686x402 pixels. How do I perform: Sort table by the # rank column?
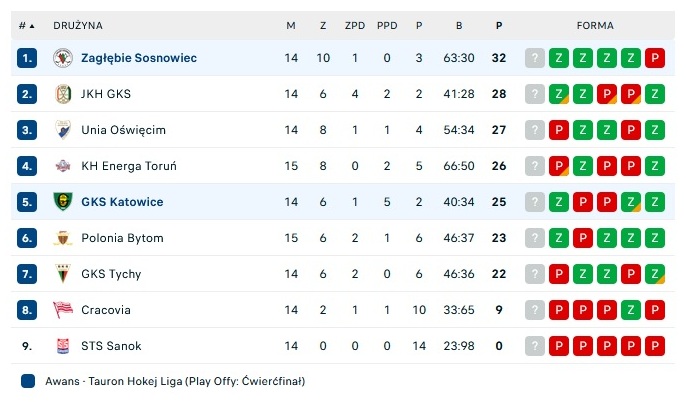[x=26, y=25]
